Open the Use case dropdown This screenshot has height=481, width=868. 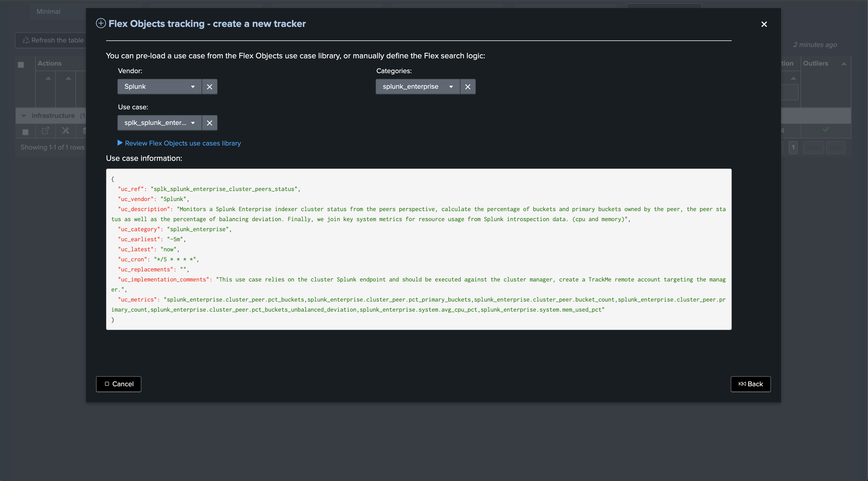pyautogui.click(x=159, y=123)
